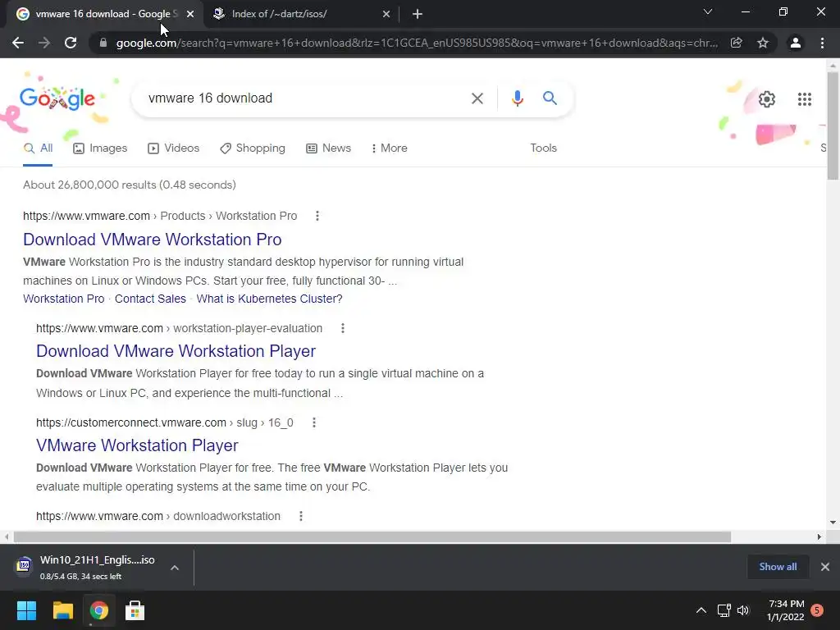This screenshot has width=840, height=630.
Task: Open options for workstation-player-evaluation result
Action: tap(343, 328)
